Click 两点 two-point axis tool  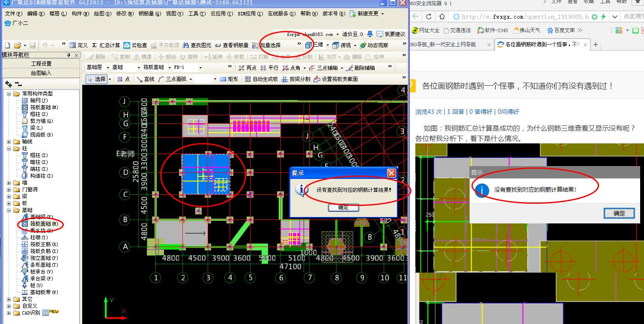247,68
